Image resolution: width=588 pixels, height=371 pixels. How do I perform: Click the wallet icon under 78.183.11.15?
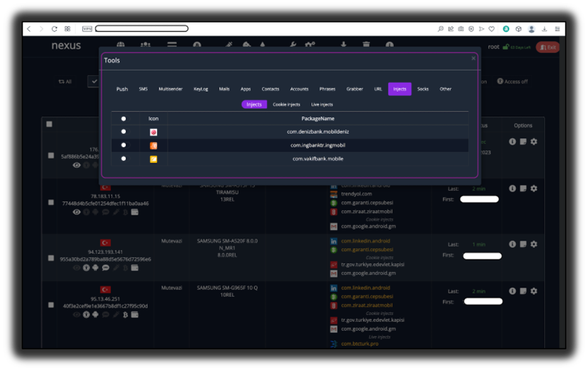[x=134, y=212]
